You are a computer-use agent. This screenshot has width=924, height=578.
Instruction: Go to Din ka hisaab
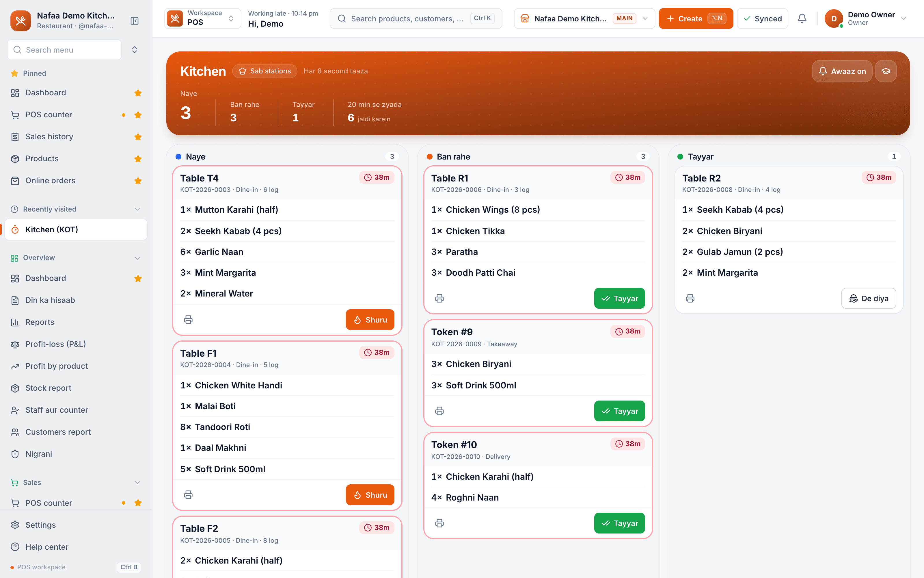click(x=76, y=300)
